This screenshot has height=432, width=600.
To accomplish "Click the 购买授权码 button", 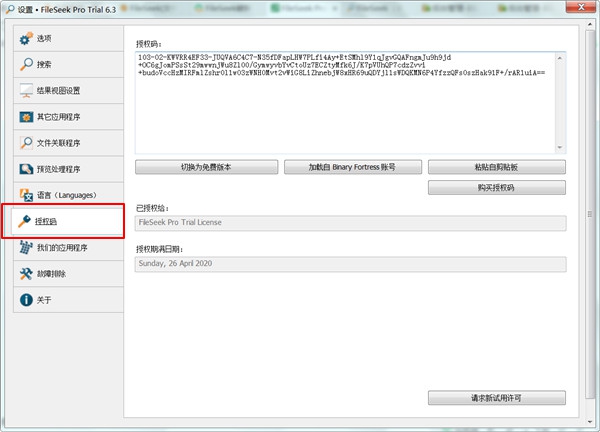I will pyautogui.click(x=497, y=187).
